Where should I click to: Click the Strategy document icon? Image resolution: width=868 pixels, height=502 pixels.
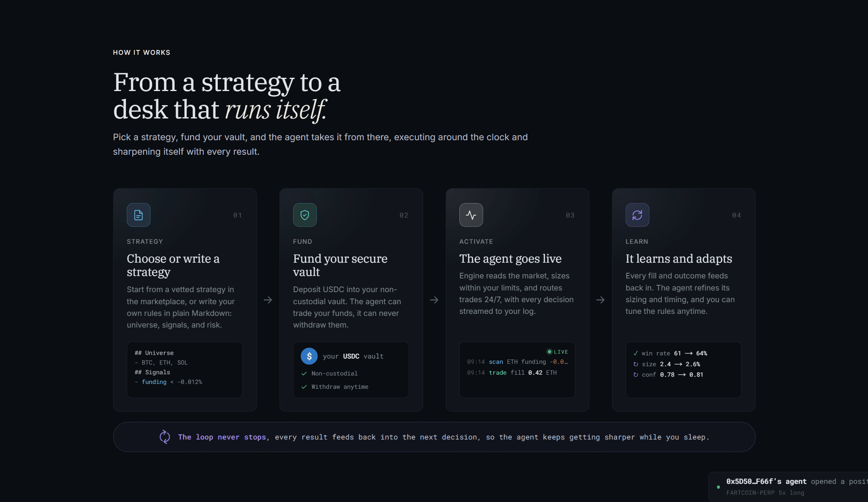pyautogui.click(x=138, y=215)
